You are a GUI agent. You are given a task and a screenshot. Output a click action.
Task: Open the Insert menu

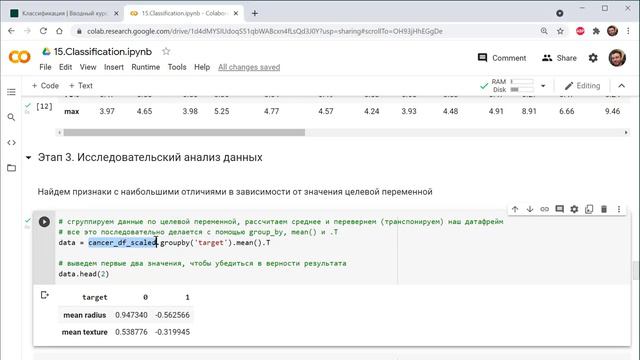(113, 67)
